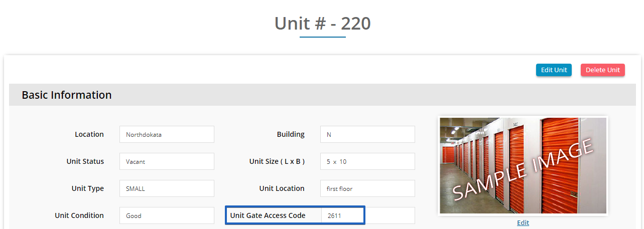The width and height of the screenshot is (644, 229).
Task: Click the Unit # - 220 page title
Action: (x=322, y=24)
